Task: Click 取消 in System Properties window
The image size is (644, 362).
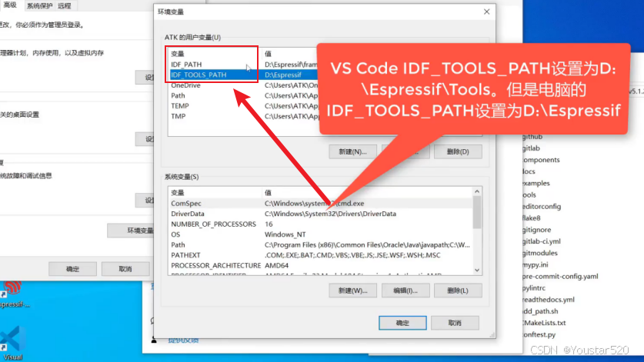Action: tap(125, 269)
